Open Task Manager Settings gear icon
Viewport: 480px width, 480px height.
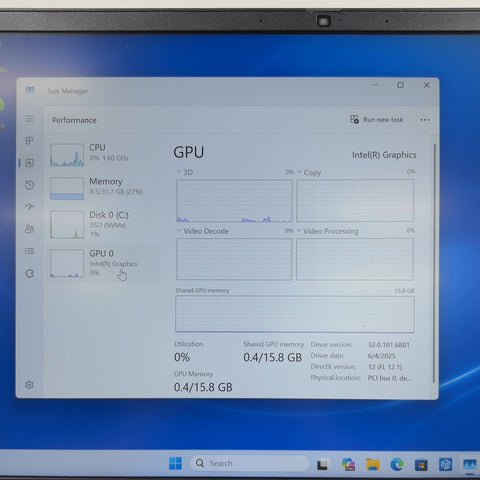point(29,385)
